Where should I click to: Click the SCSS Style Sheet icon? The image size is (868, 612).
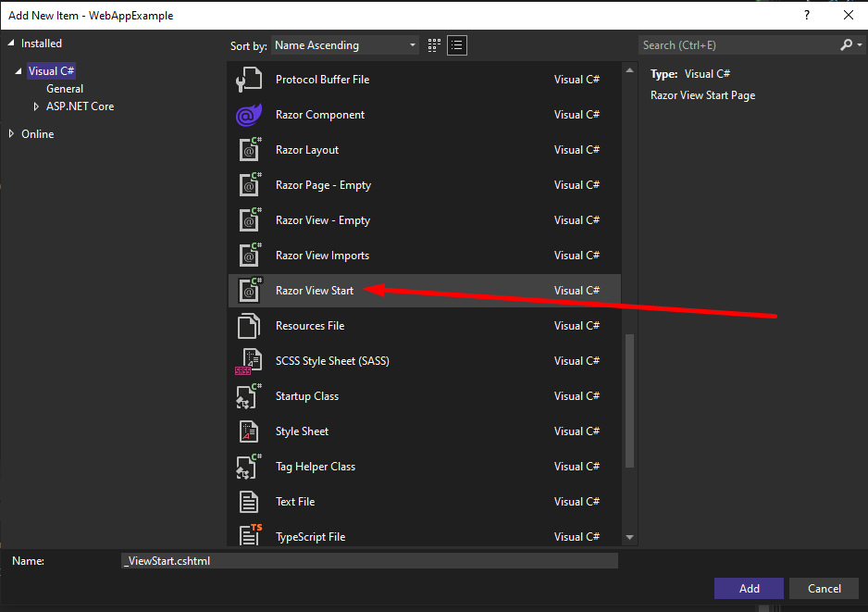(x=248, y=361)
